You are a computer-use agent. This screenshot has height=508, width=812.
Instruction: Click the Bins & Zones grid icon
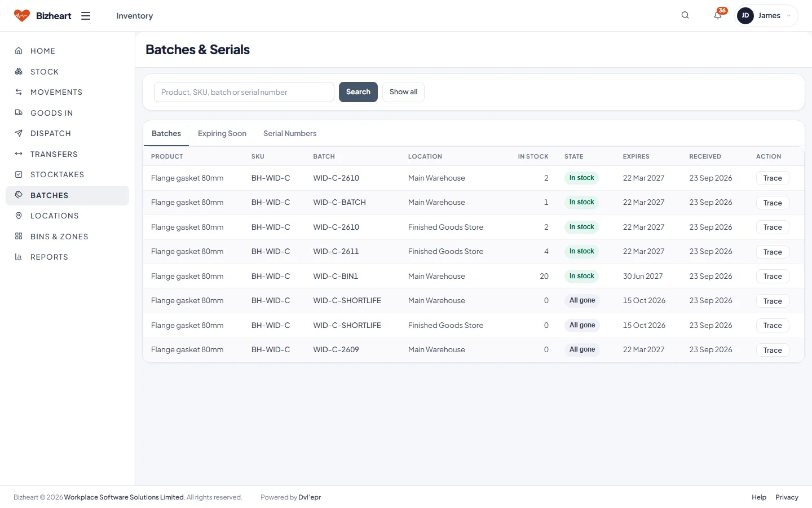(19, 237)
